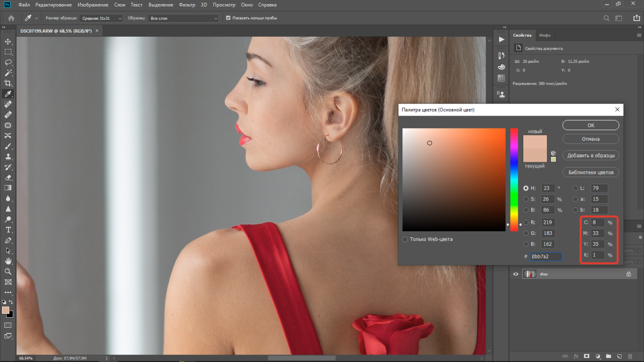Select the Path Selection tool
This screenshot has height=362, width=644.
pyautogui.click(x=8, y=250)
